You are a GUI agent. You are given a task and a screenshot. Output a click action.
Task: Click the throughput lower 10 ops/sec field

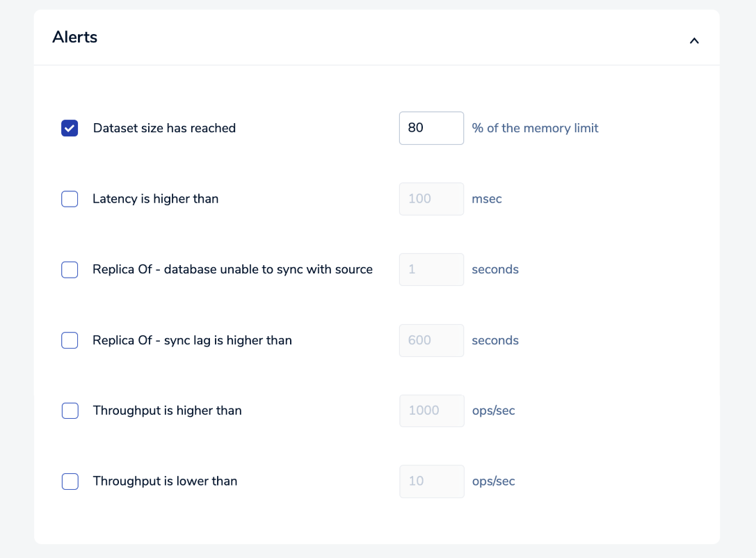[x=431, y=481]
